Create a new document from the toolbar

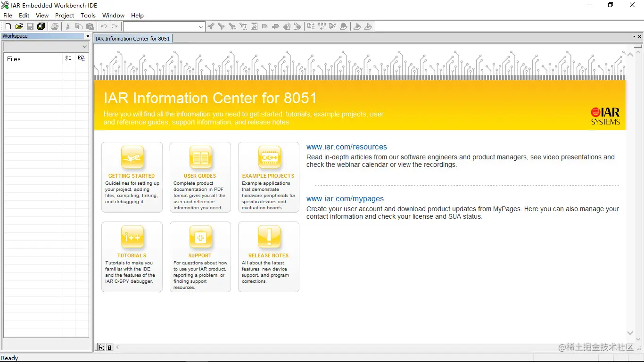click(x=8, y=26)
